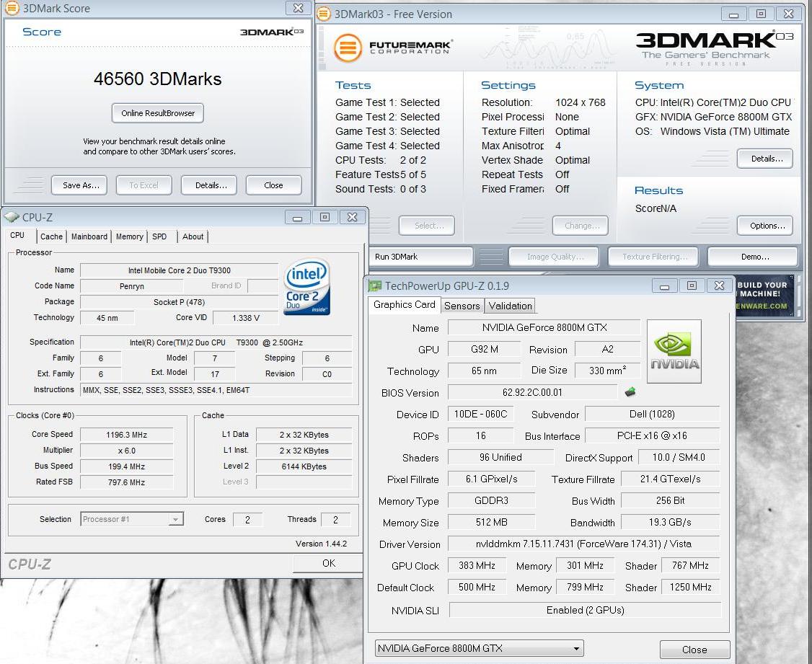Screen dimensions: 812x664
Task: Click the NVIDIA logo in GPU-Z
Action: [674, 351]
